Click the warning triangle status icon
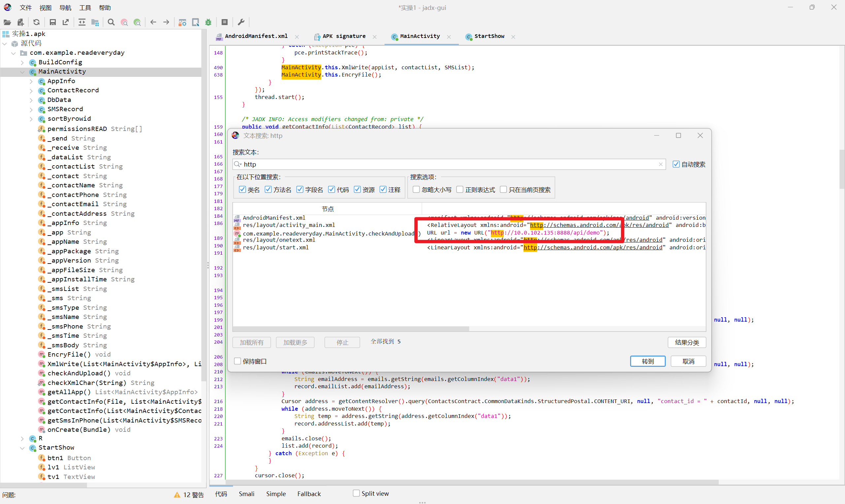This screenshot has height=504, width=845. tap(177, 495)
